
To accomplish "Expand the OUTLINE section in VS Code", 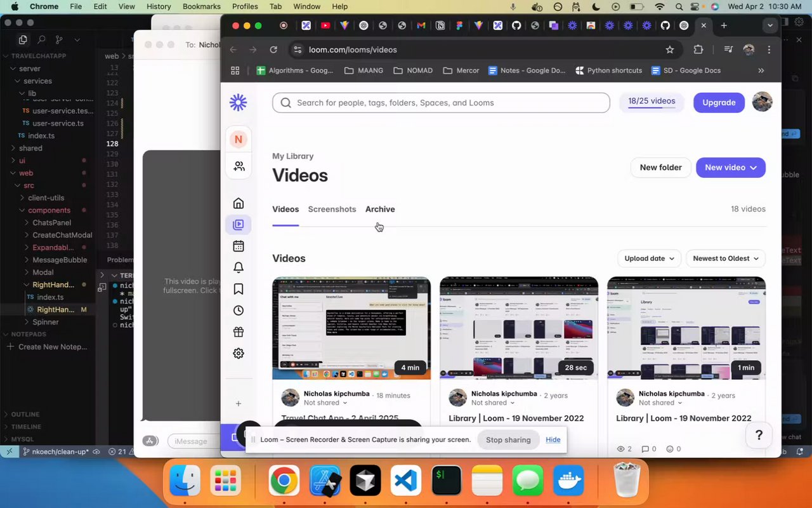I will (x=25, y=414).
